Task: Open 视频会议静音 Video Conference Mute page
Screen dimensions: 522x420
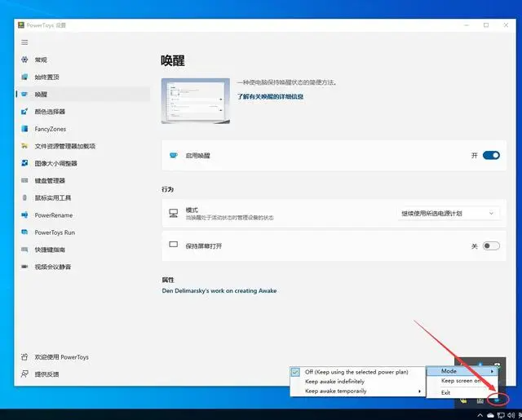Action: [83, 267]
